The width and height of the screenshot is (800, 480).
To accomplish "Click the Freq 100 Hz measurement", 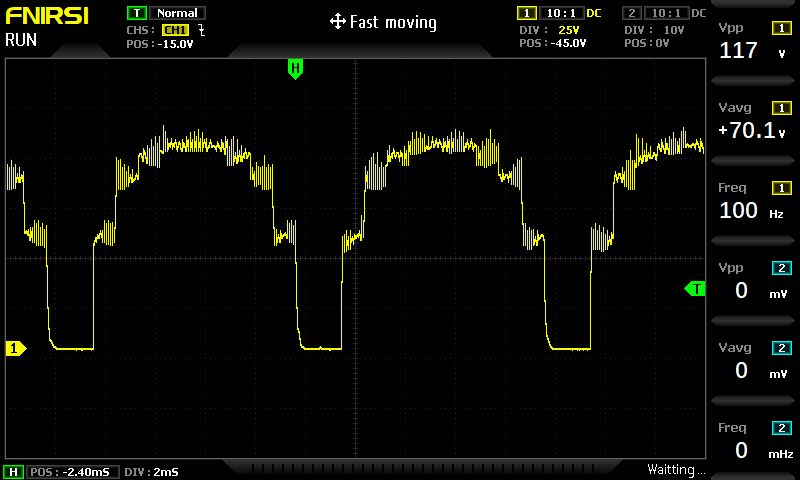I will [752, 211].
